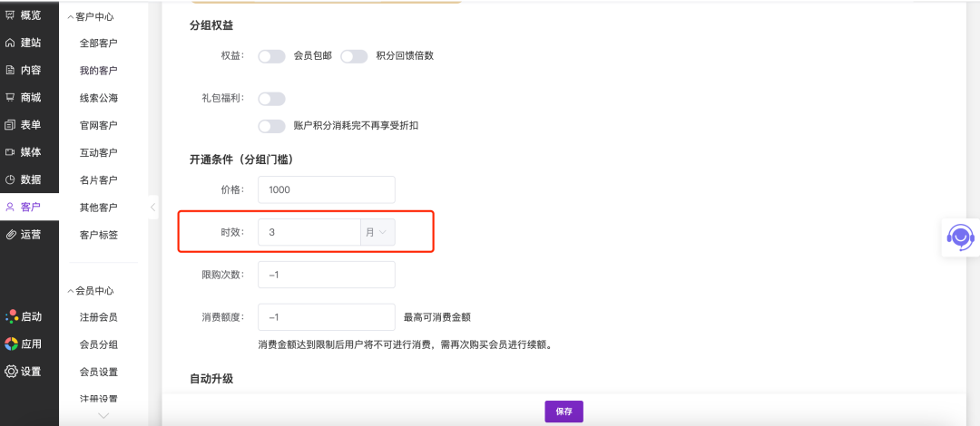The image size is (980, 426).
Task: Open the customer service headset widget
Action: pos(960,237)
